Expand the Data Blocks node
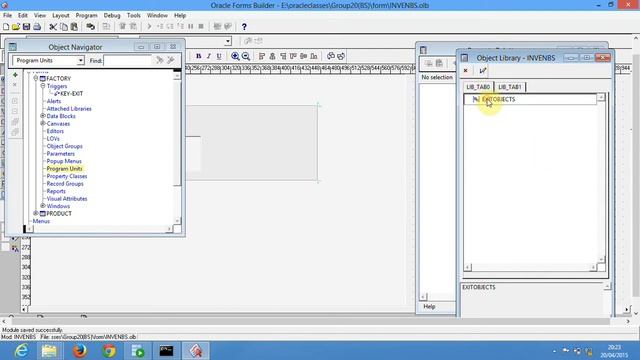640x360 pixels. [x=43, y=116]
